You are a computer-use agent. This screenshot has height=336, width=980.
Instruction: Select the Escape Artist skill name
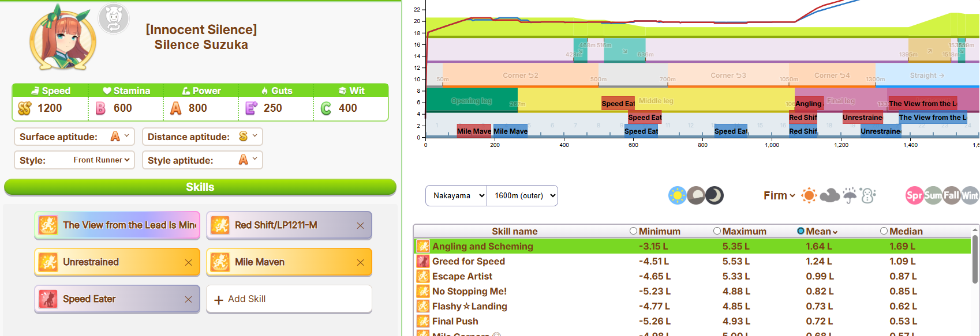click(462, 276)
